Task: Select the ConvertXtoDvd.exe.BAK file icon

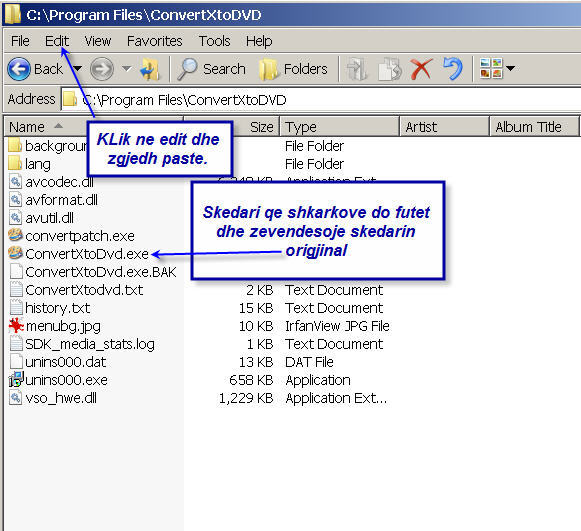Action: point(16,271)
